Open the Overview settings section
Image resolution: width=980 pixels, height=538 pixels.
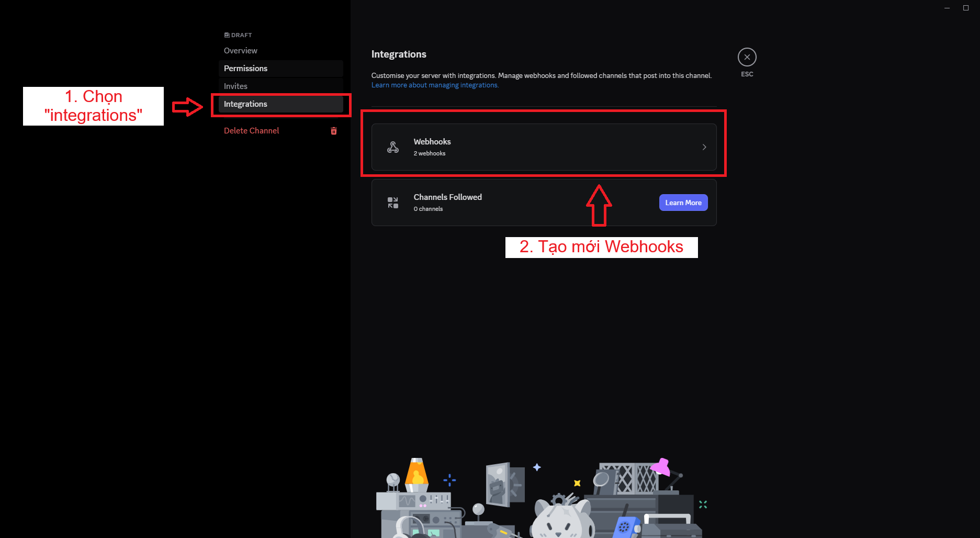click(241, 51)
